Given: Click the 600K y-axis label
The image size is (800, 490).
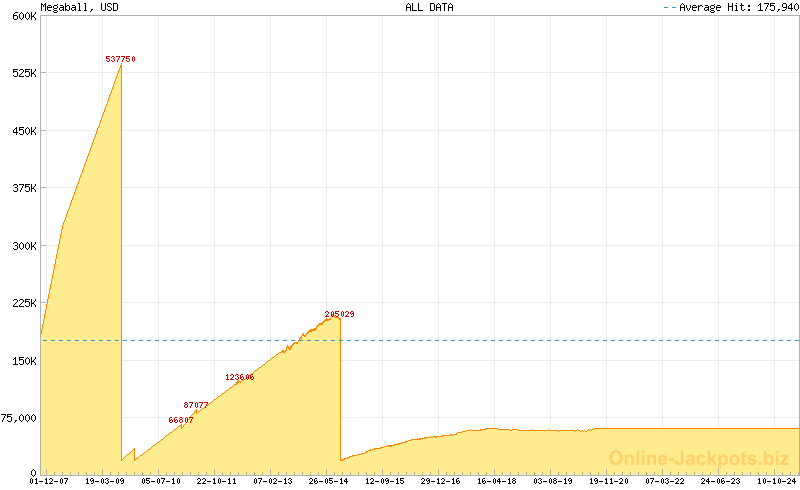Looking at the screenshot, I should pos(22,16).
